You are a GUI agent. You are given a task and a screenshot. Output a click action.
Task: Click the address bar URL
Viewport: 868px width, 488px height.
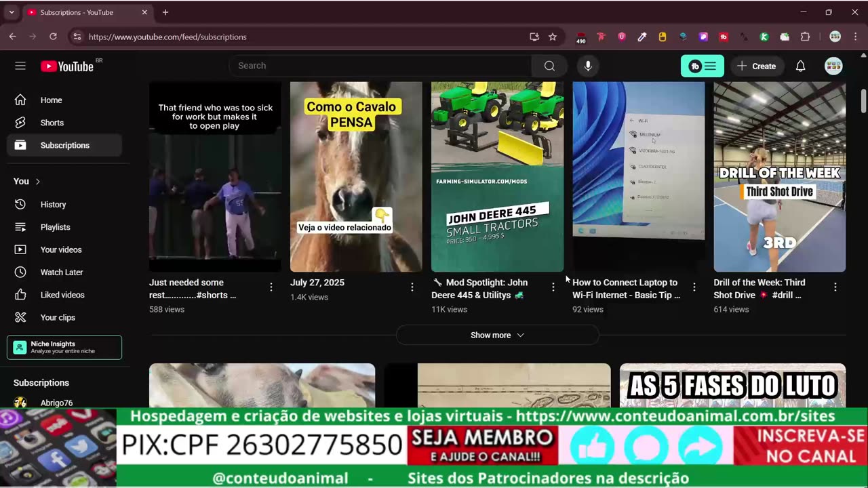click(167, 37)
